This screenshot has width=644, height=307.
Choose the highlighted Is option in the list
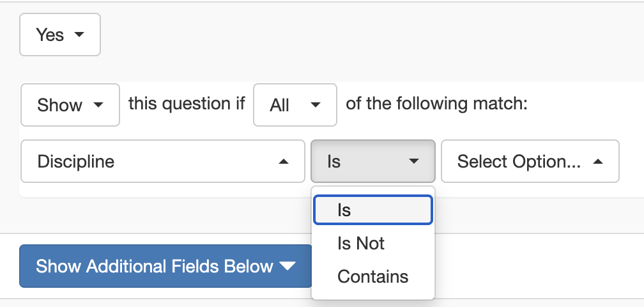coord(373,210)
